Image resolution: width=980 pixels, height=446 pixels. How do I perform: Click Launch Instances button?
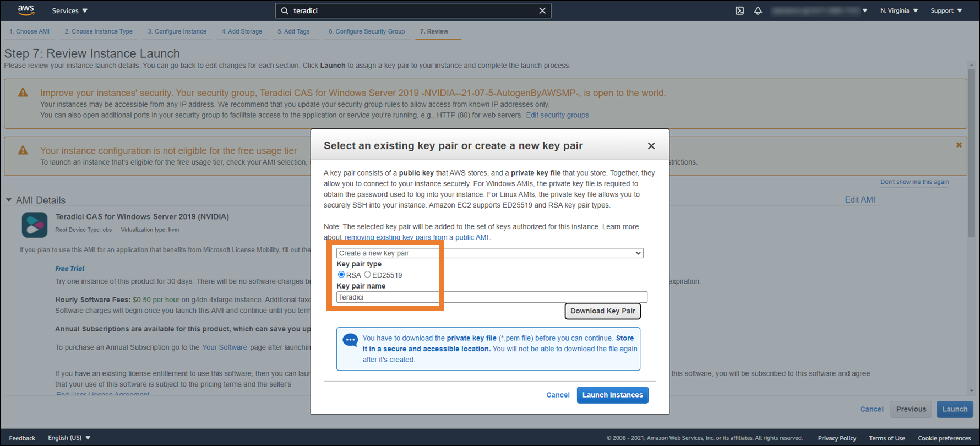coord(612,395)
